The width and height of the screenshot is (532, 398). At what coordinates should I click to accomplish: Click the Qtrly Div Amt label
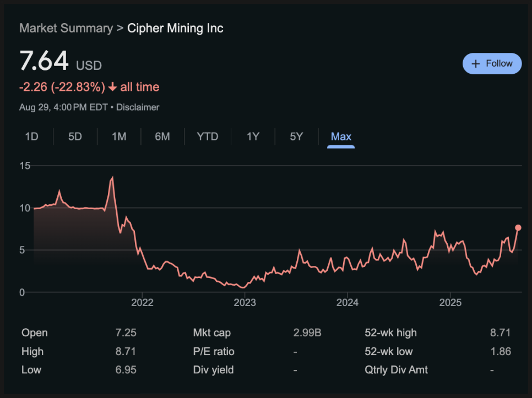coord(396,369)
